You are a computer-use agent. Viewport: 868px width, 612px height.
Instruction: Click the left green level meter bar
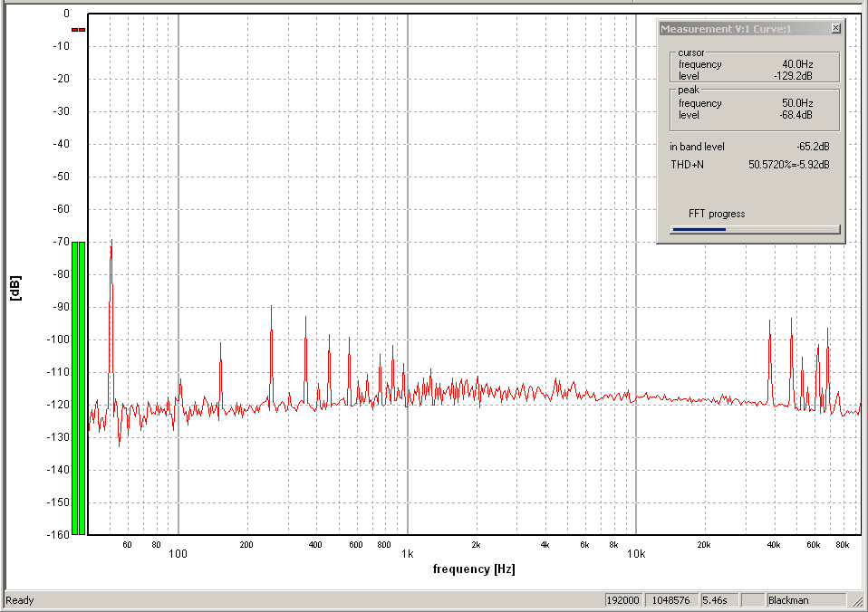point(76,387)
